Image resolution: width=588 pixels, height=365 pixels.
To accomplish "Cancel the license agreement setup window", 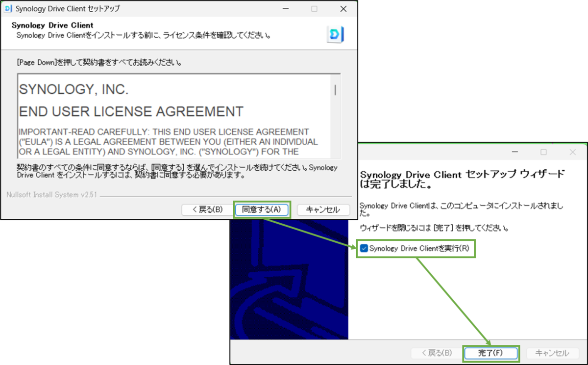I will click(323, 209).
